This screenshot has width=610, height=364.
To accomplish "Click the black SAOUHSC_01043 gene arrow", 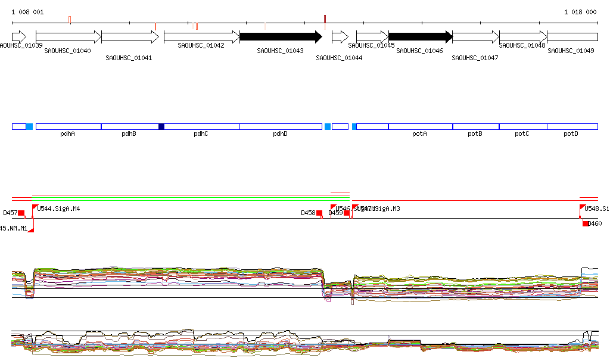I will (x=280, y=37).
